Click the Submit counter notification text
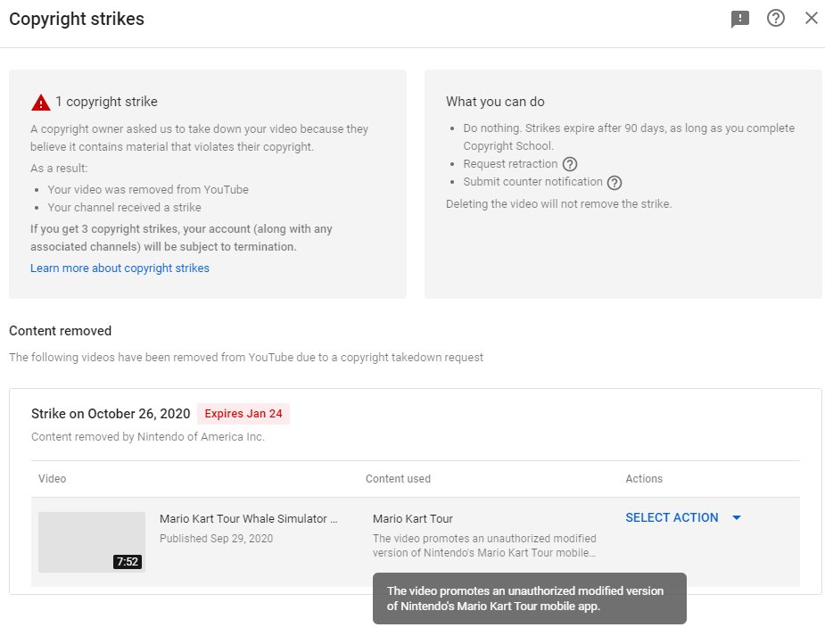 click(x=532, y=182)
